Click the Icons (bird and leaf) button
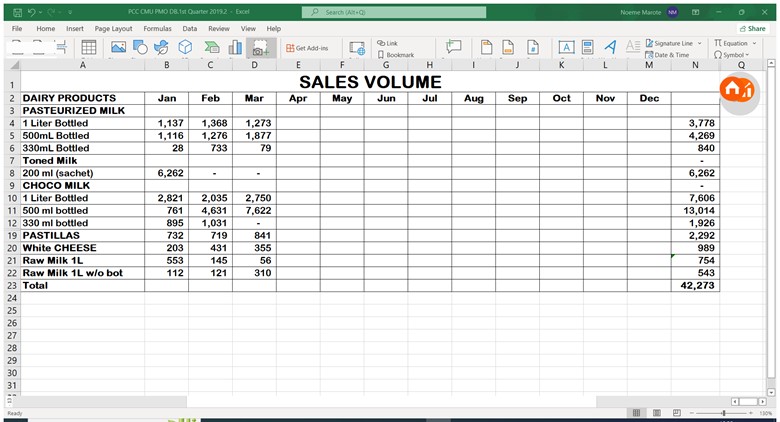Viewport: 780px width, 422px height. 161,48
